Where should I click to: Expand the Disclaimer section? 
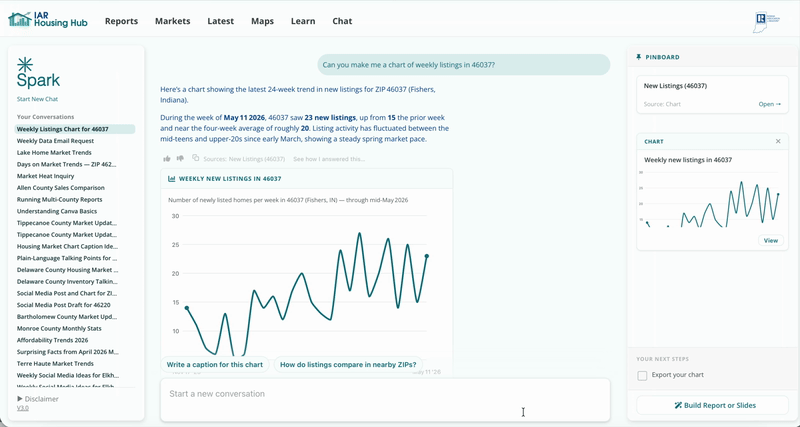pos(38,399)
